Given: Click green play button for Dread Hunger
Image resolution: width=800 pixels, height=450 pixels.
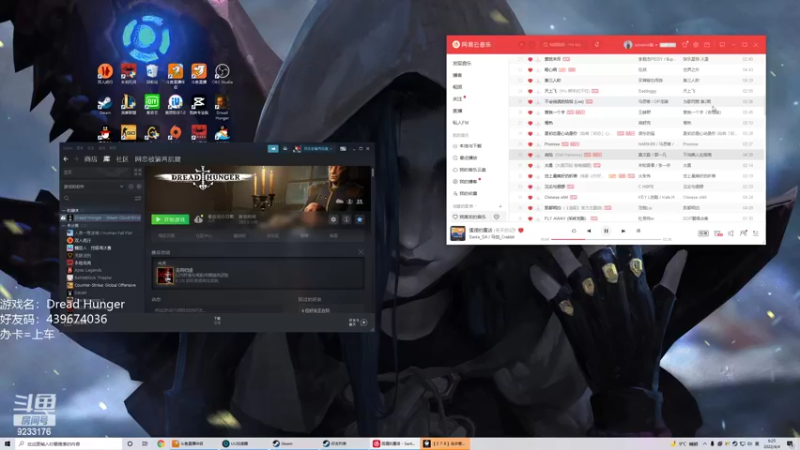Looking at the screenshot, I should tap(170, 219).
